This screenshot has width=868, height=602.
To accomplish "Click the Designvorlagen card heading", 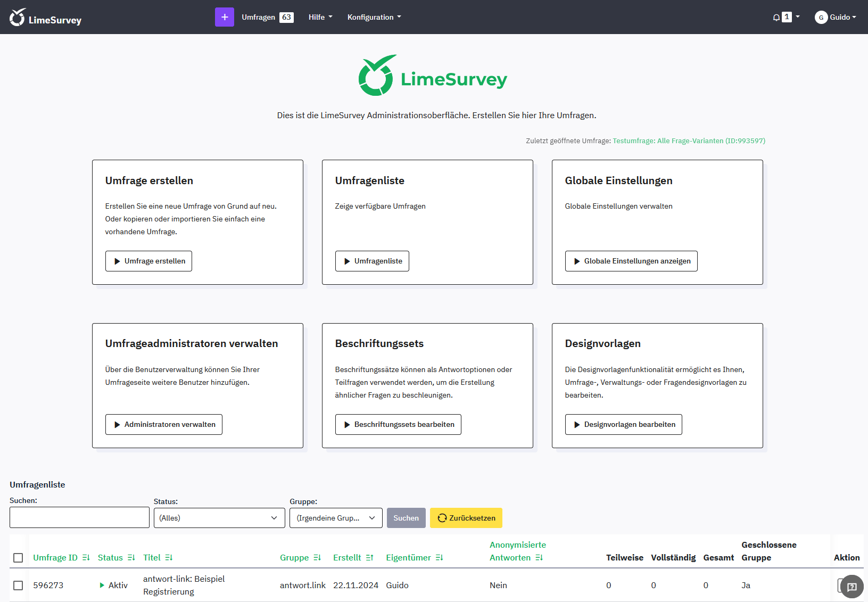I will (x=602, y=343).
